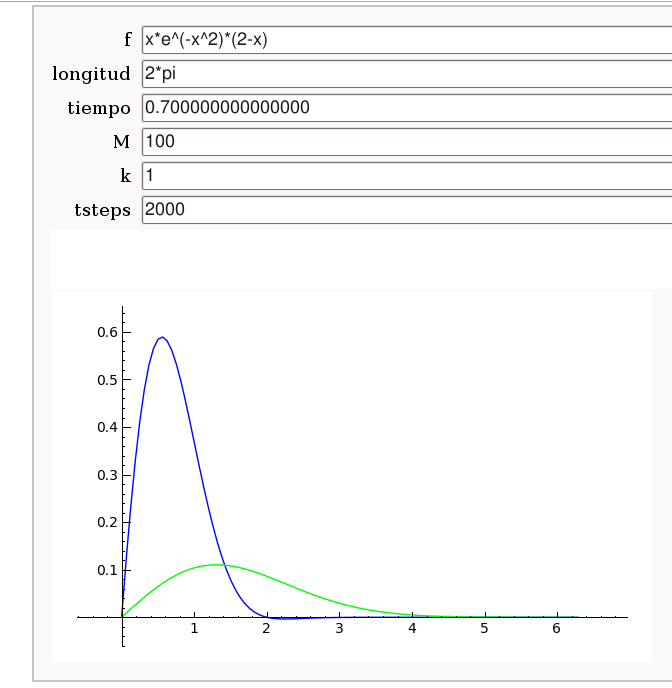This screenshot has height=688, width=672.
Task: Click the x-axis tick label 6
Action: pyautogui.click(x=556, y=628)
